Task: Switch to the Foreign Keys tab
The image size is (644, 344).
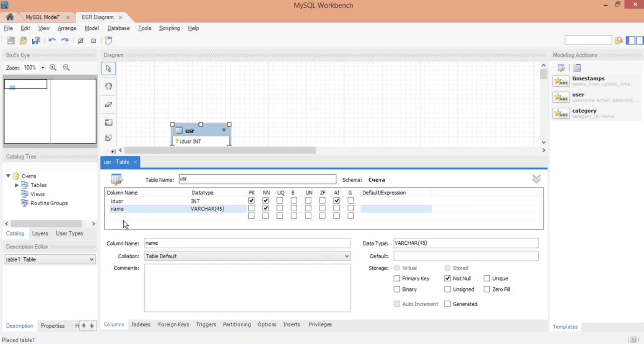Action: click(x=174, y=324)
